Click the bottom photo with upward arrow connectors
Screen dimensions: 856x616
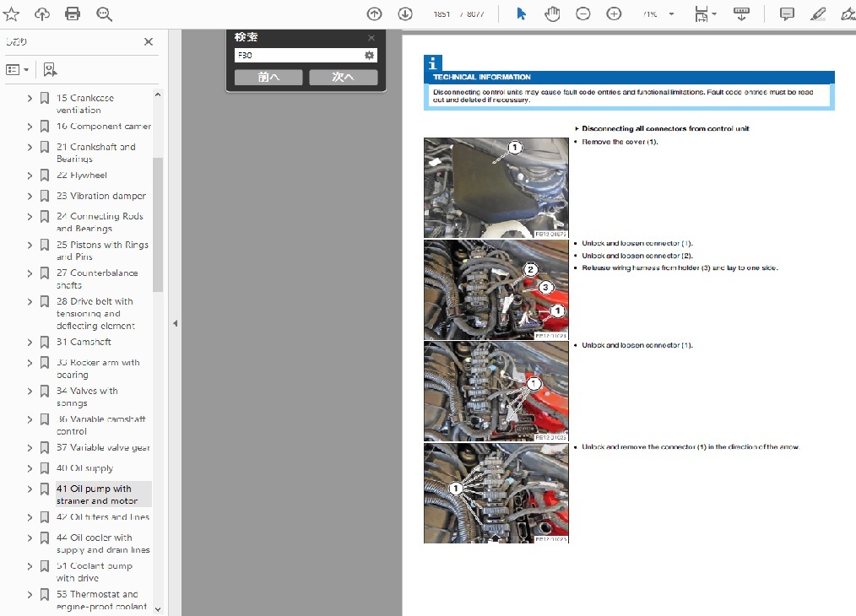point(496,494)
